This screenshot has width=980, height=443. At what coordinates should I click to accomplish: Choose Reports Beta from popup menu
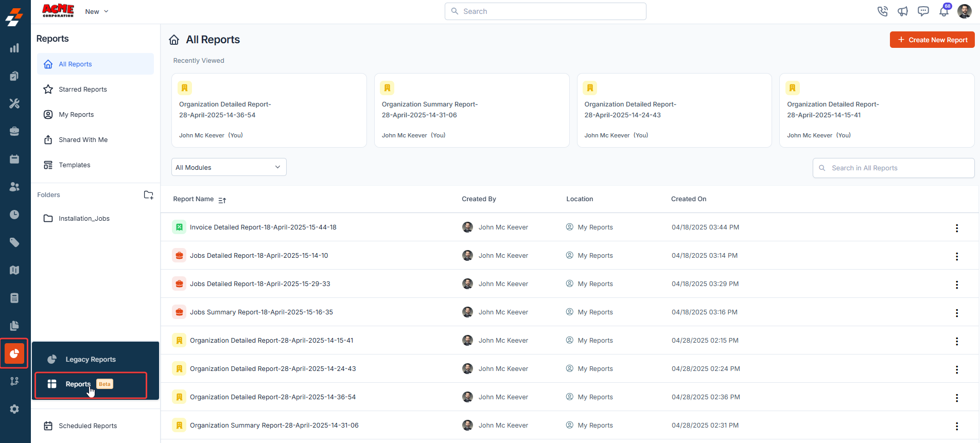tap(91, 385)
